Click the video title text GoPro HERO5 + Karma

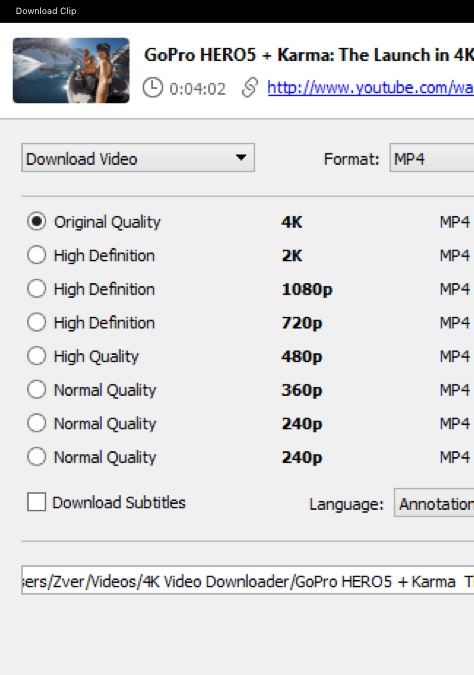[309, 55]
